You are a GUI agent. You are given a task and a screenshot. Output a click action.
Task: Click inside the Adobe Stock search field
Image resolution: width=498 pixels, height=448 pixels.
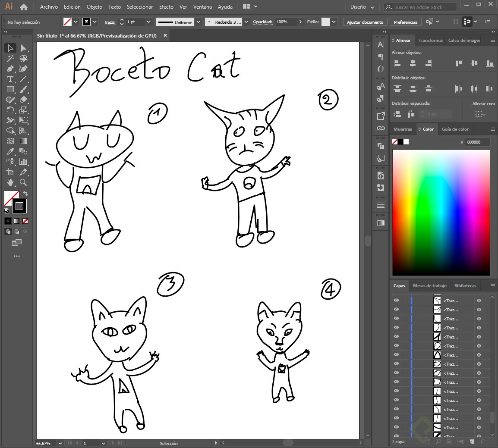click(419, 7)
